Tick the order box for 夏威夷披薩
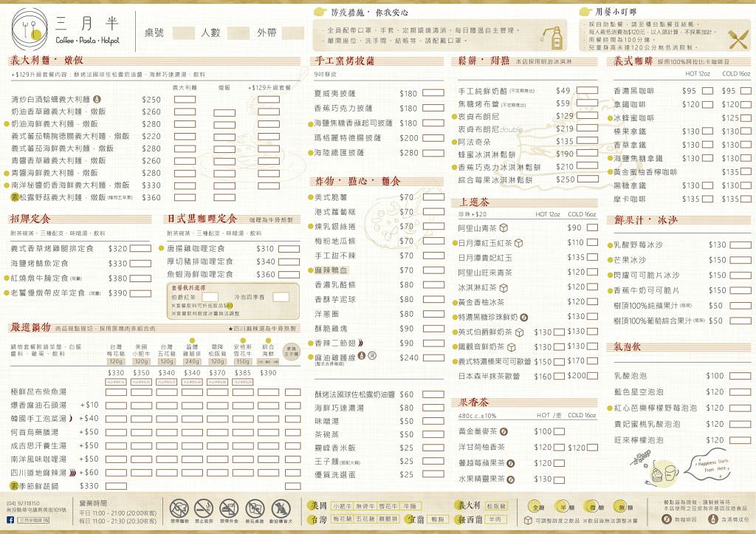 coord(433,93)
